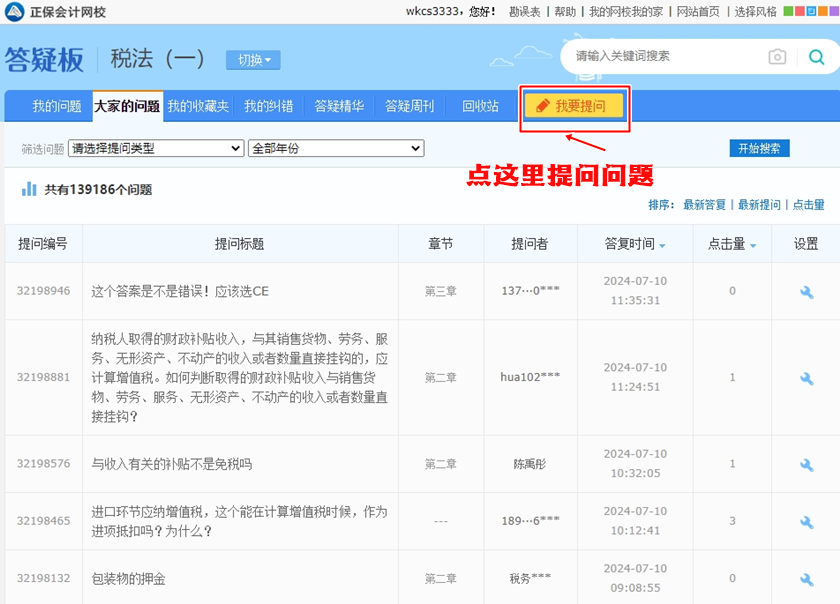
Task: Expand the 全部年份 year dropdown
Action: pyautogui.click(x=336, y=149)
